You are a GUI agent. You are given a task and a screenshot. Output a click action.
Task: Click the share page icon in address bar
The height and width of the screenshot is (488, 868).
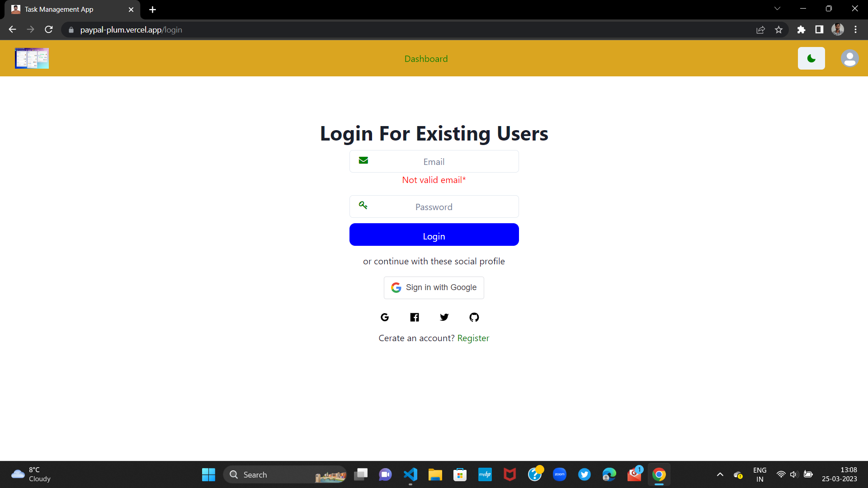point(760,30)
